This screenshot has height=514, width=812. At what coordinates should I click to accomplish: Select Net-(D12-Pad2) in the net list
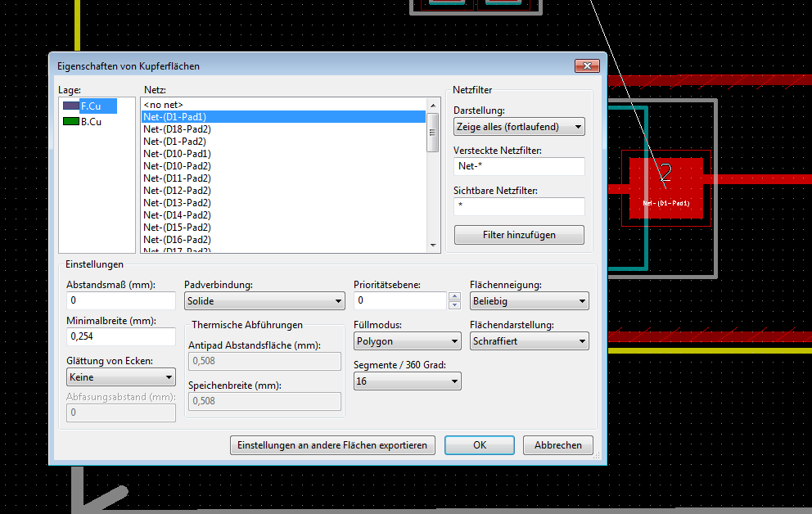click(x=283, y=191)
